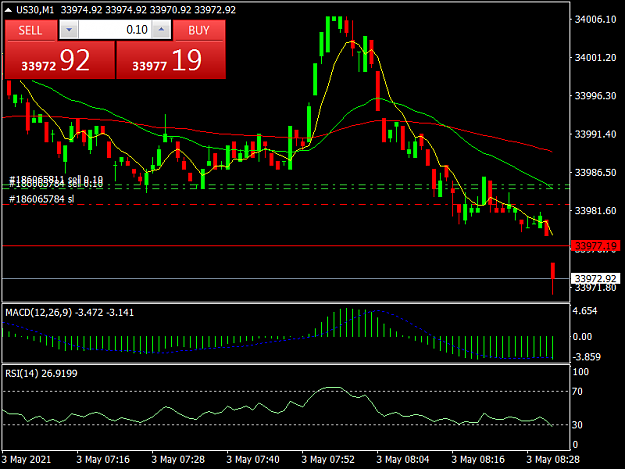Click the MACD(12,26,9) indicator label
This screenshot has width=625, height=469.
tap(39, 312)
